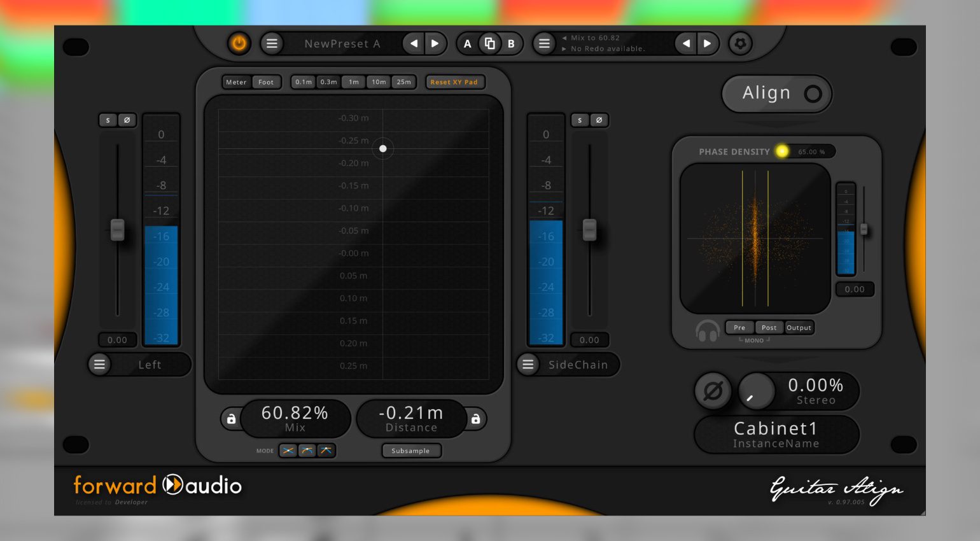This screenshot has height=541, width=980.
Task: Click the forward audio logo
Action: point(157,486)
